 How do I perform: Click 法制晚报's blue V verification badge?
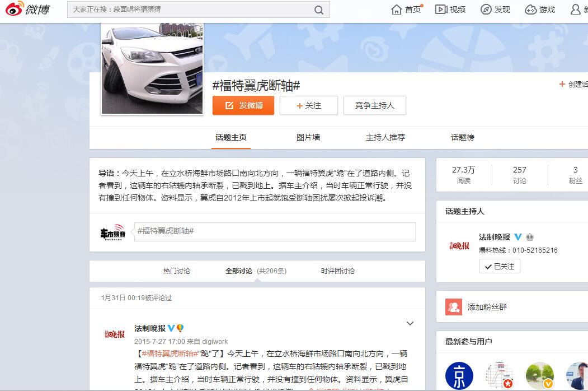[x=518, y=237]
